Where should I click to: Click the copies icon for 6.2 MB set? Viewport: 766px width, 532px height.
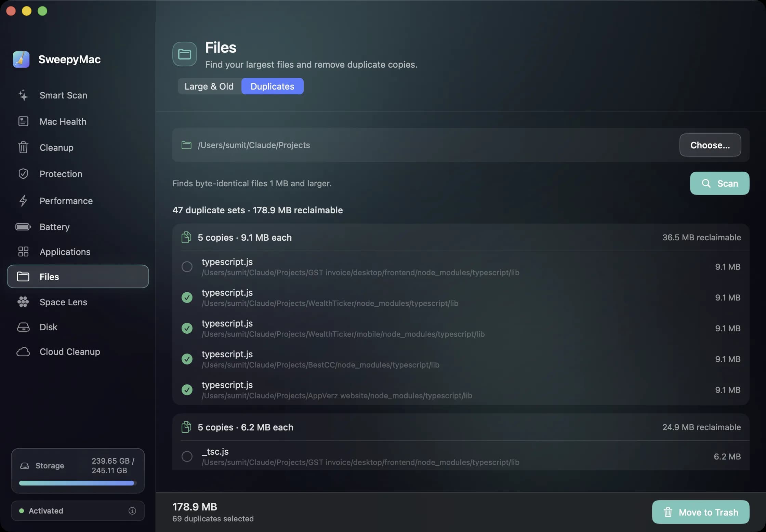[x=186, y=427]
